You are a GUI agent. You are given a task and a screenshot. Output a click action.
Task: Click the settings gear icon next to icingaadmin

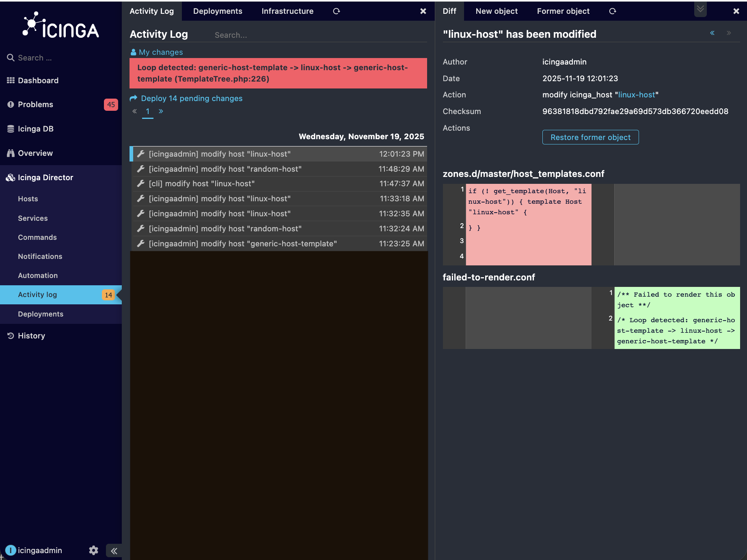93,550
